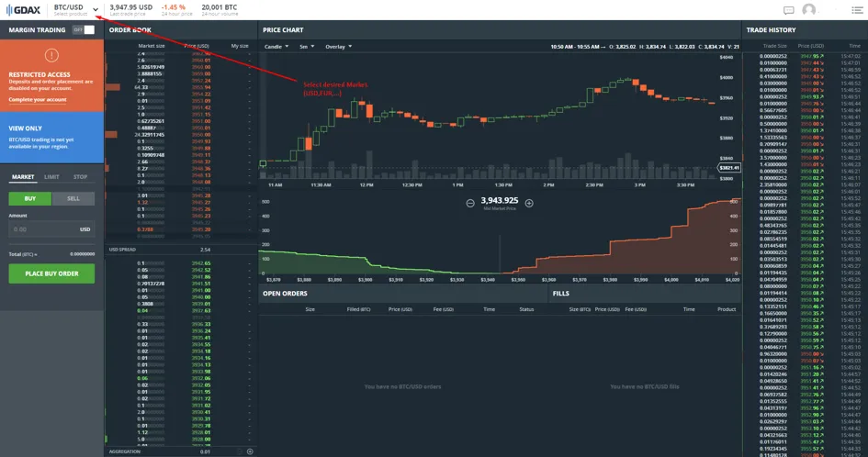
Task: Select the buy order row at 3942.65
Action: point(181,263)
